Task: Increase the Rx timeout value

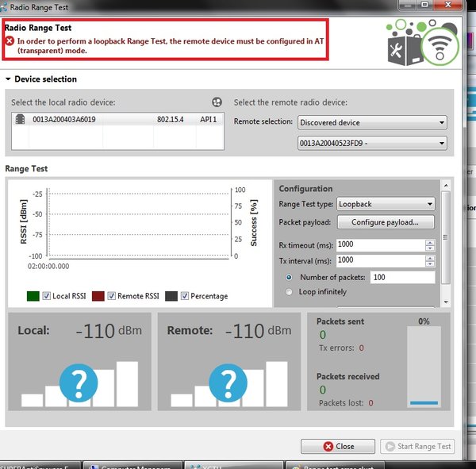Action: click(x=430, y=242)
